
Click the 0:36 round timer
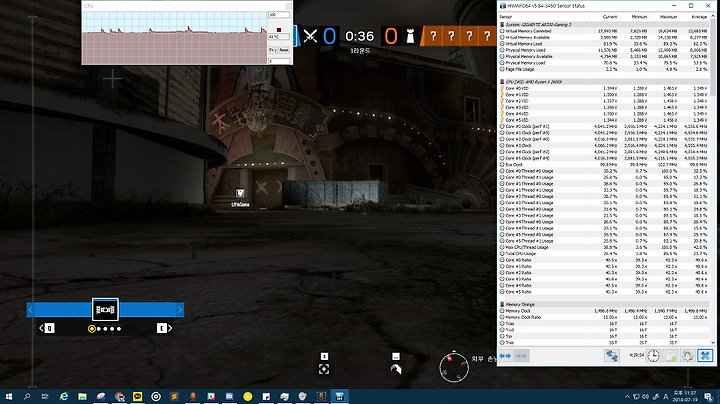[360, 36]
